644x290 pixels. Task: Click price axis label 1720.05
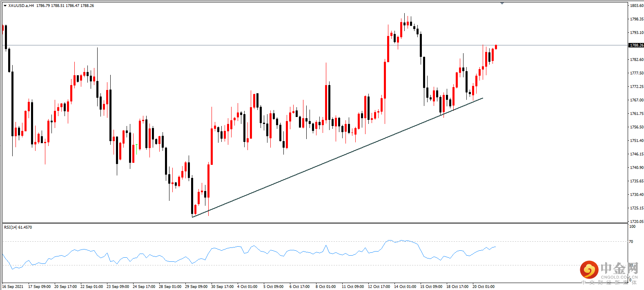click(x=637, y=221)
